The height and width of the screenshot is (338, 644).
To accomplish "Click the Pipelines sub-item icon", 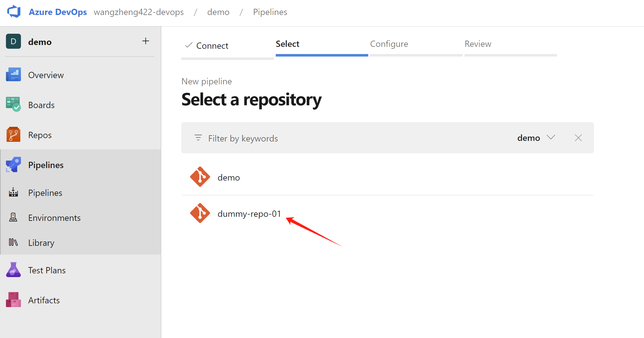I will [x=13, y=193].
